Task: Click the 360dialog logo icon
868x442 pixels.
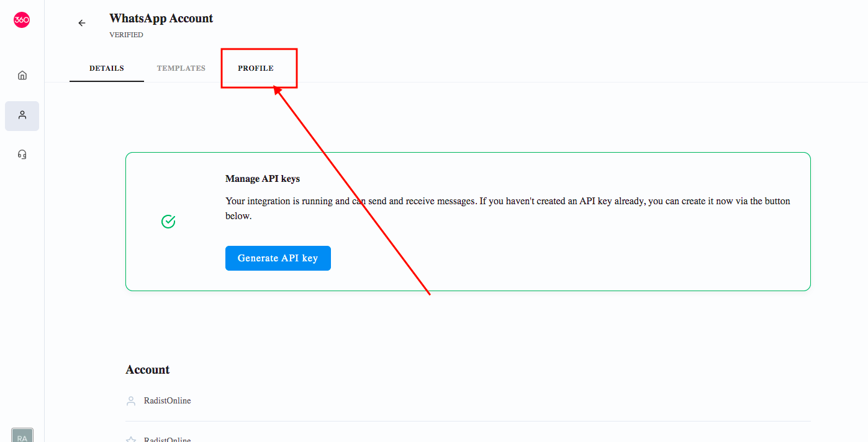Action: 22,20
